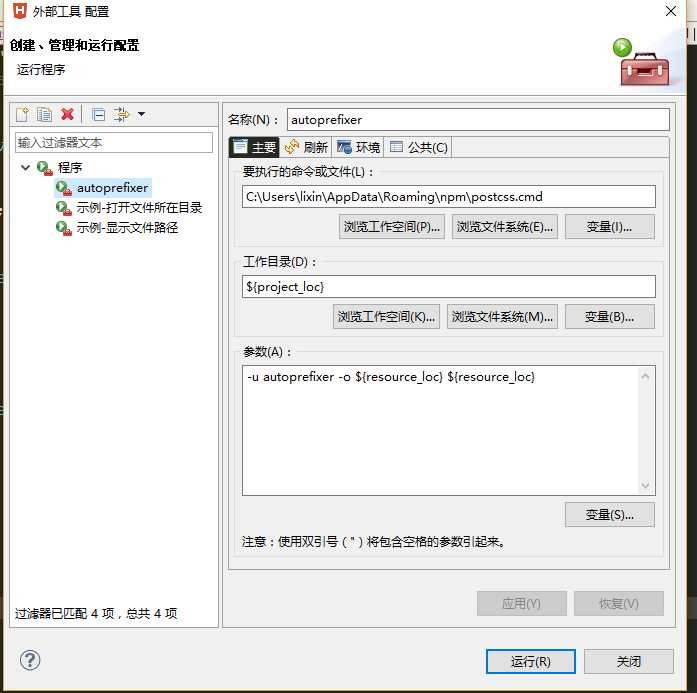Viewport: 697px width, 693px height.
Task: Click the down arrow of arguments scrollbar
Action: point(645,485)
